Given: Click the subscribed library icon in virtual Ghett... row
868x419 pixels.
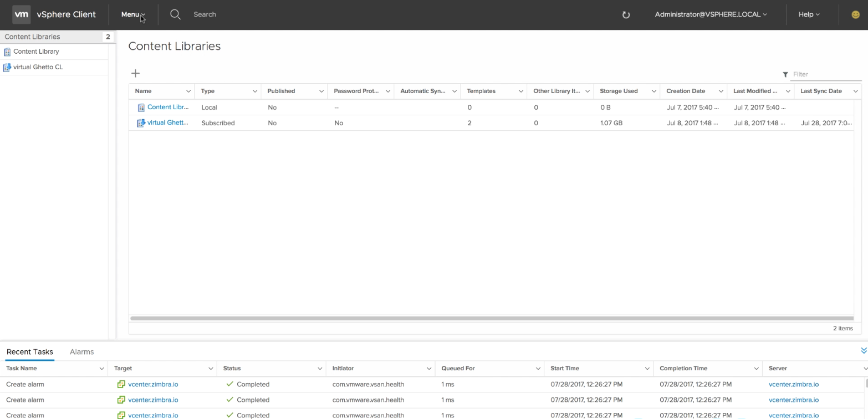Looking at the screenshot, I should [x=141, y=123].
